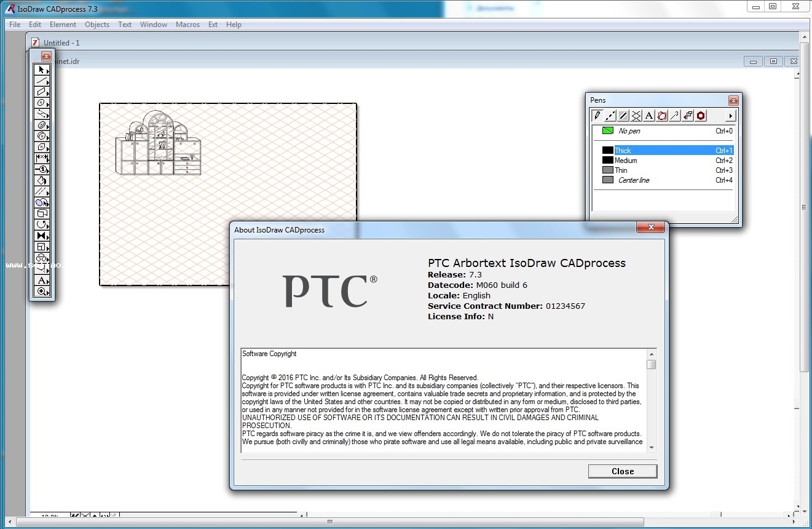Click the gray swatch beside Thin
Viewport: 812px width, 529px height.
pos(608,170)
